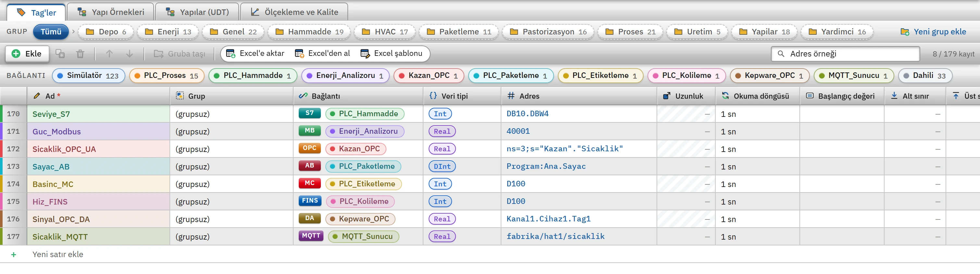Click the DA badge on Sinyal_OPC_DA row
Viewport: 980px width, 274px height.
point(310,218)
